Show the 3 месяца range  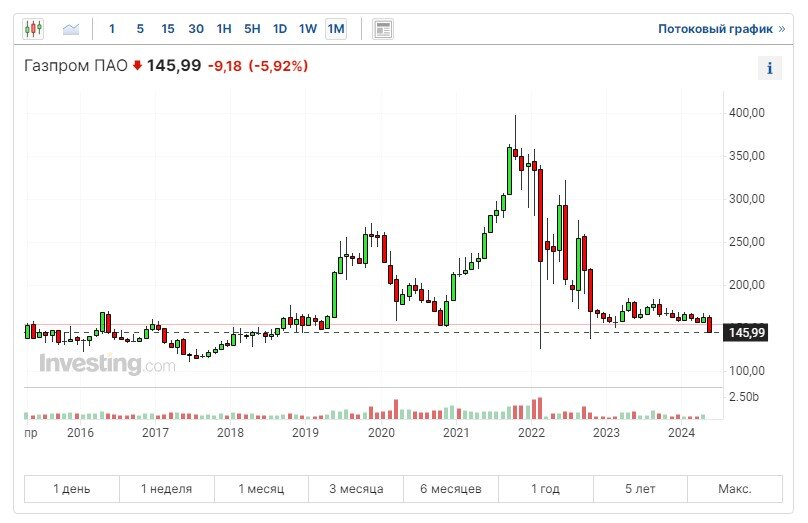click(356, 488)
